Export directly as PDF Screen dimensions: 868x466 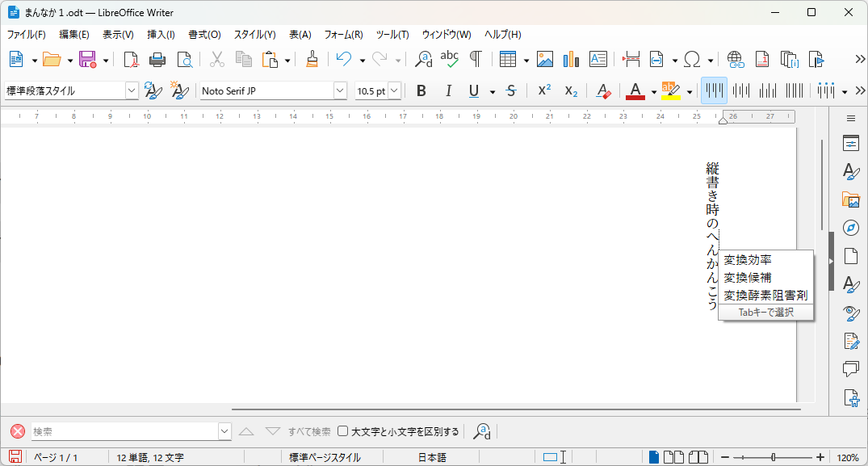point(131,59)
